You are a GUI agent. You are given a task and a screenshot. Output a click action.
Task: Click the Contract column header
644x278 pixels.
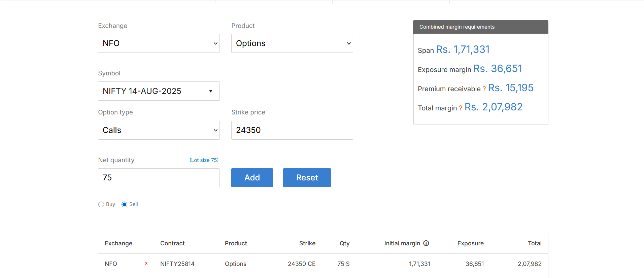[x=172, y=243]
